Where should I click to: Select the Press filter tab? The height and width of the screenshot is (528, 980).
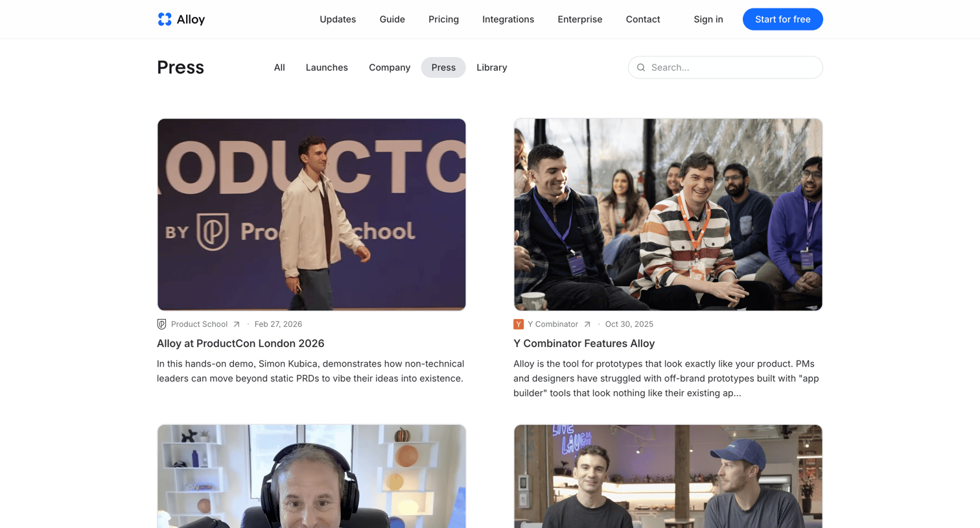coord(443,67)
